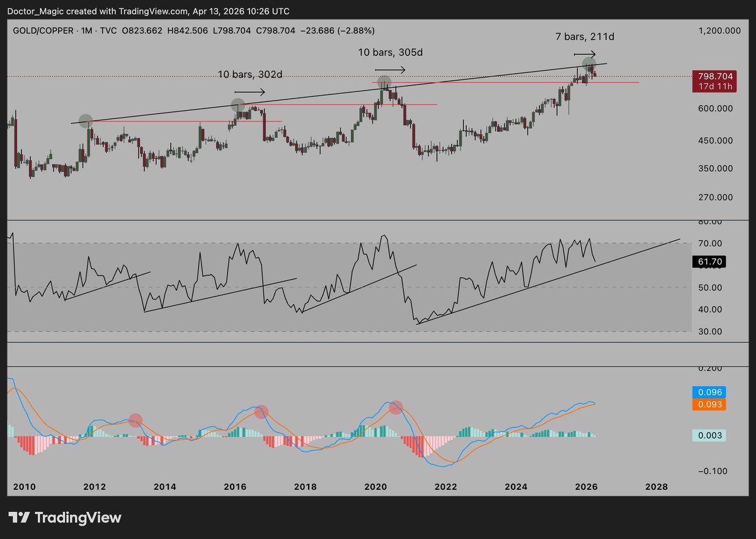The height and width of the screenshot is (539, 756).
Task: Click the 2016 time axis label
Action: [235, 487]
